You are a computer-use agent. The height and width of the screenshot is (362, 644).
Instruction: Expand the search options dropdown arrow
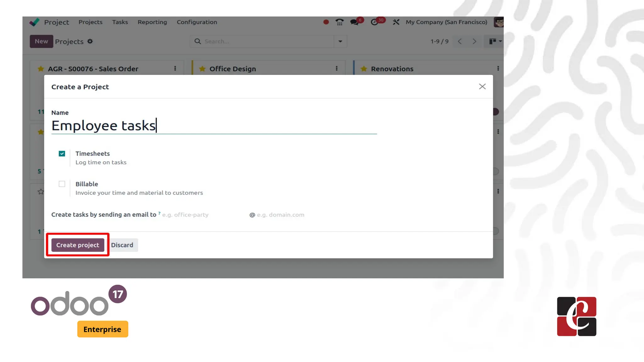click(x=340, y=41)
